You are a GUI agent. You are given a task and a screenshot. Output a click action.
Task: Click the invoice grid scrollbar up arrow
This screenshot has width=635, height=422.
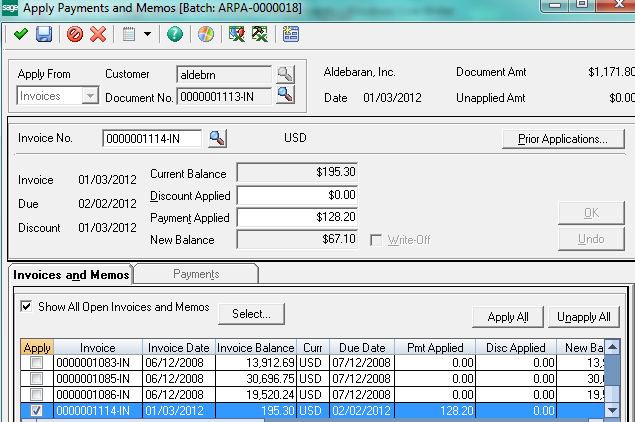click(614, 347)
